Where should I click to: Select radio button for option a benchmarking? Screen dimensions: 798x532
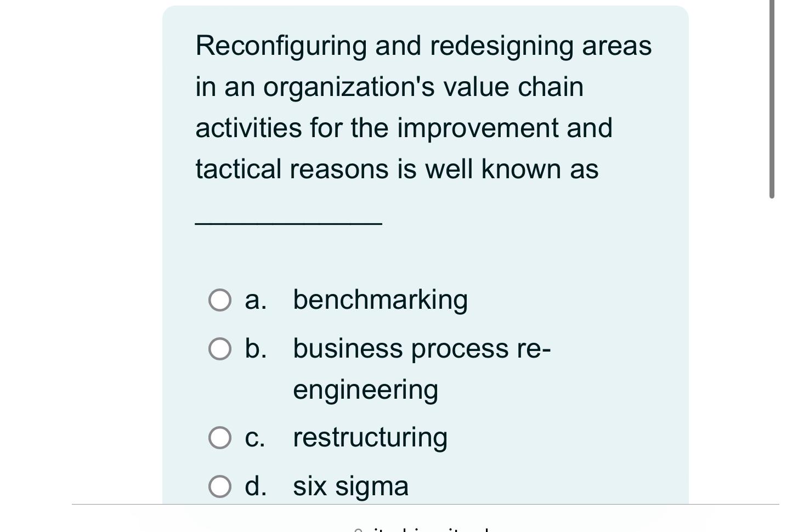click(x=220, y=300)
